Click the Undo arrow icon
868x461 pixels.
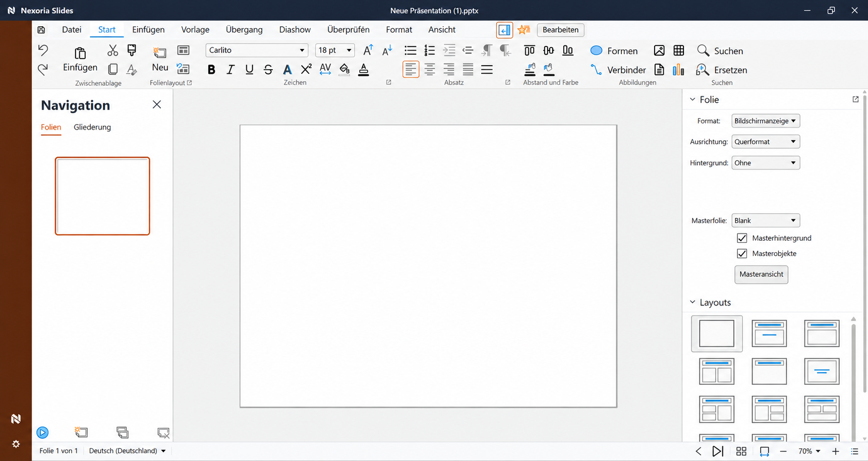(43, 50)
